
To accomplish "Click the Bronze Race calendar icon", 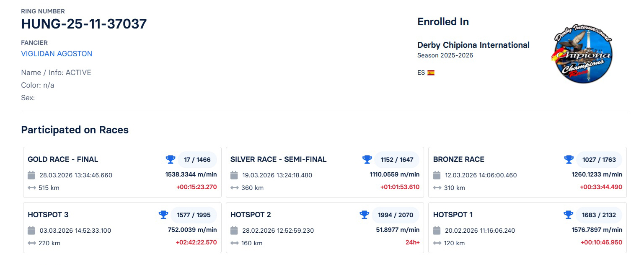I will click(x=437, y=175).
